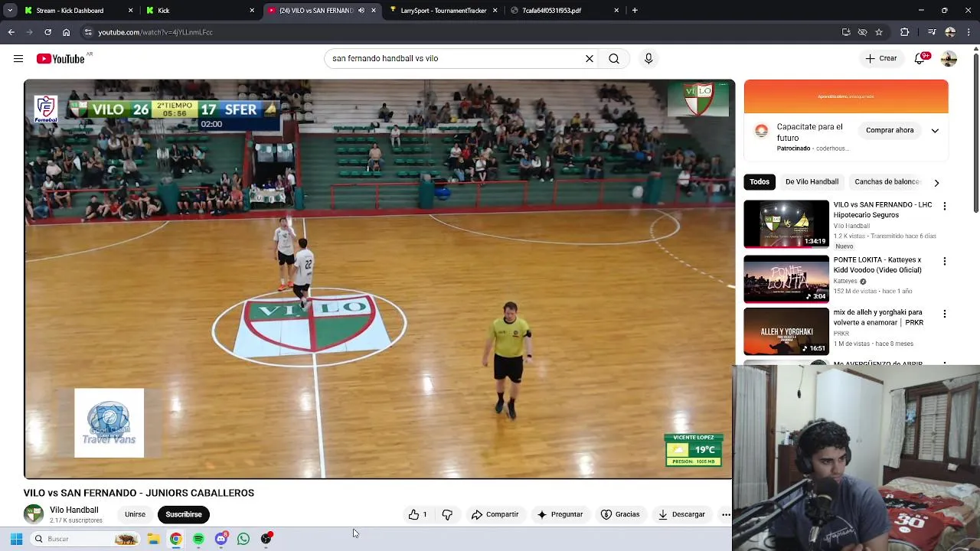Viewport: 980px width, 551px height.
Task: Expand the sponsored ad chevron
Action: pyautogui.click(x=935, y=130)
